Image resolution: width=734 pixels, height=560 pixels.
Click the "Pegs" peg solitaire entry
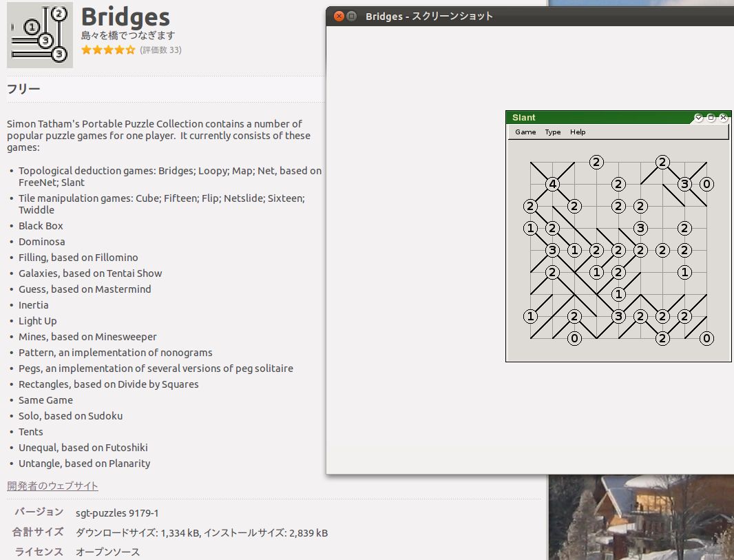156,369
